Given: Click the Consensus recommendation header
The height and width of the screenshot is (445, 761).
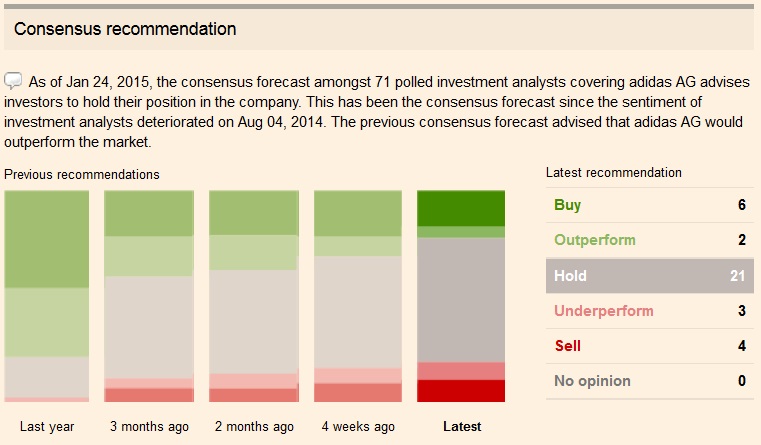Looking at the screenshot, I should [126, 29].
